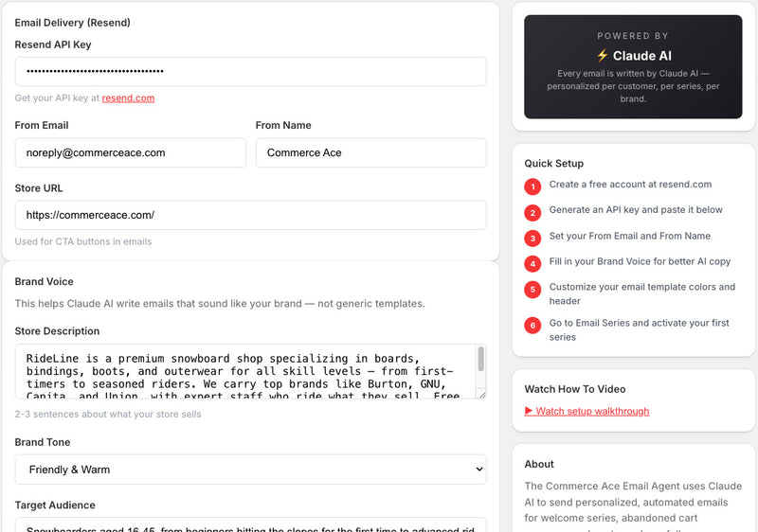Click the "About" card heading
Viewport: 758px width, 532px height.
point(539,464)
